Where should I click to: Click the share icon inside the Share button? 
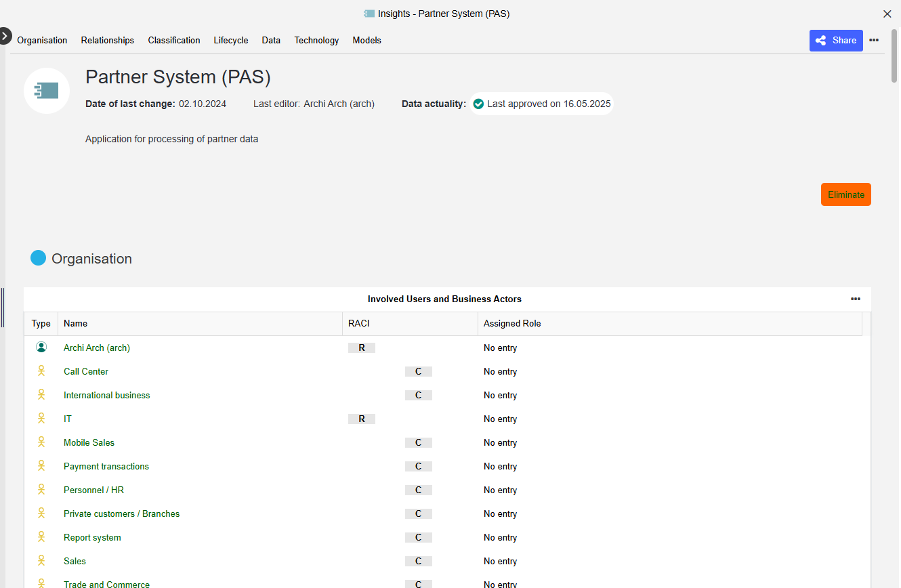click(821, 41)
